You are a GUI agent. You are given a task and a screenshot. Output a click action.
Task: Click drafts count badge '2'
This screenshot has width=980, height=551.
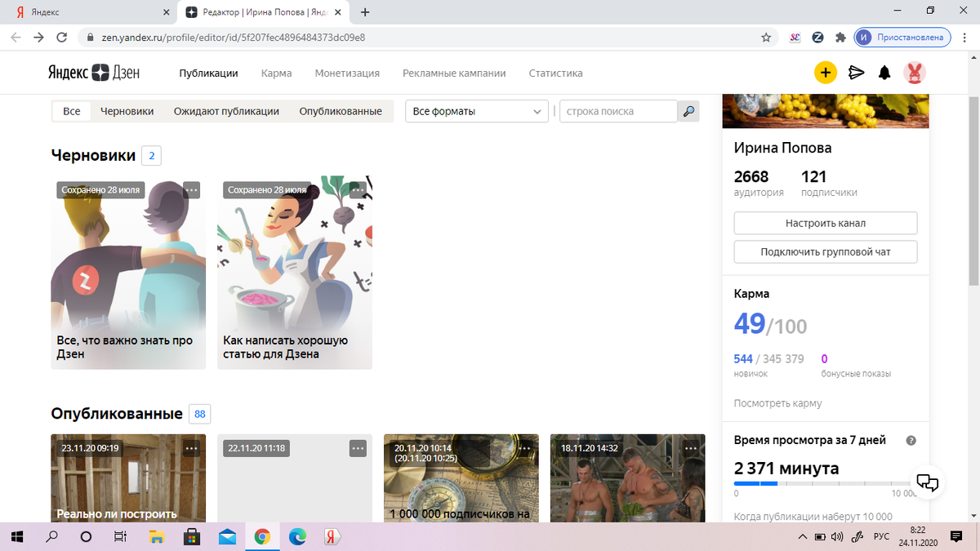tap(151, 155)
